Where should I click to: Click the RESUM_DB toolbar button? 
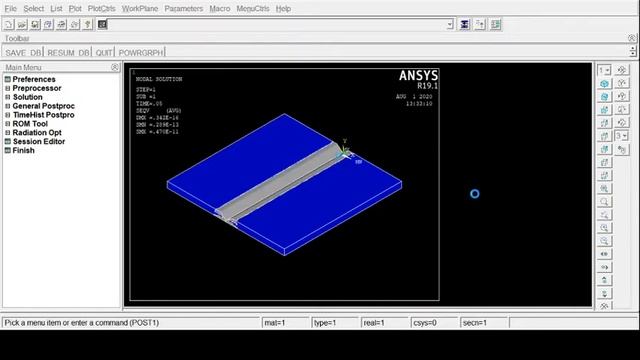point(68,53)
